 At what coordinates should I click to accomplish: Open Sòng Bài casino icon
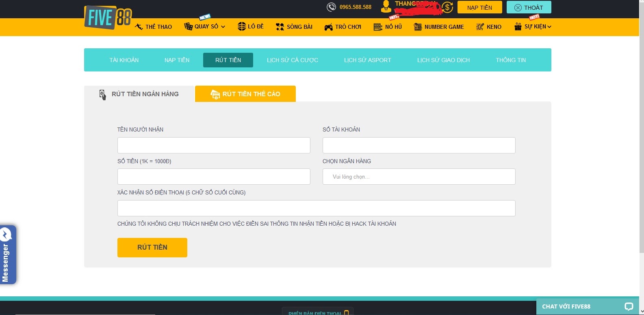click(x=280, y=27)
